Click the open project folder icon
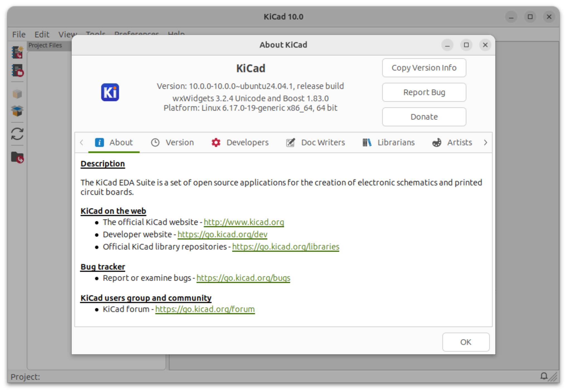 [17, 158]
